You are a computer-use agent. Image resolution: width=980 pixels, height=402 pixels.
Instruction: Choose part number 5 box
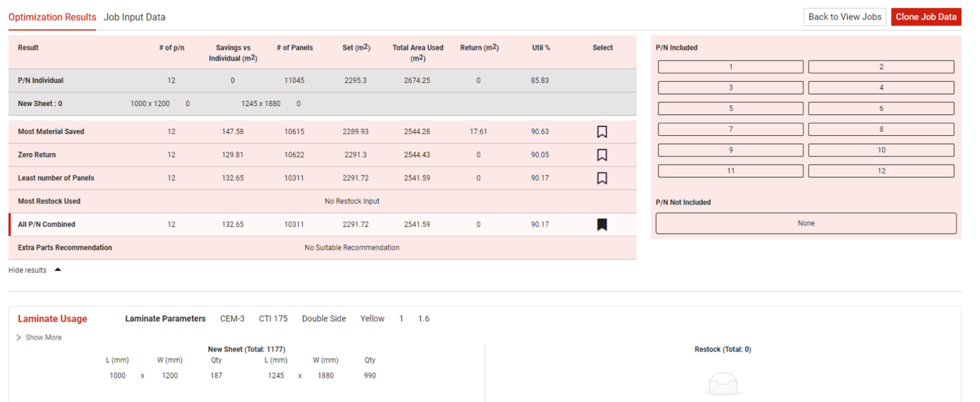click(x=730, y=109)
